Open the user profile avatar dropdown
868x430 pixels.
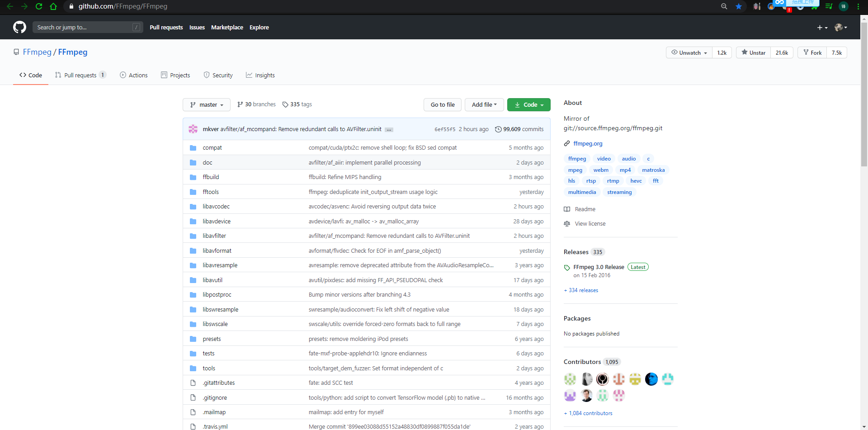841,28
